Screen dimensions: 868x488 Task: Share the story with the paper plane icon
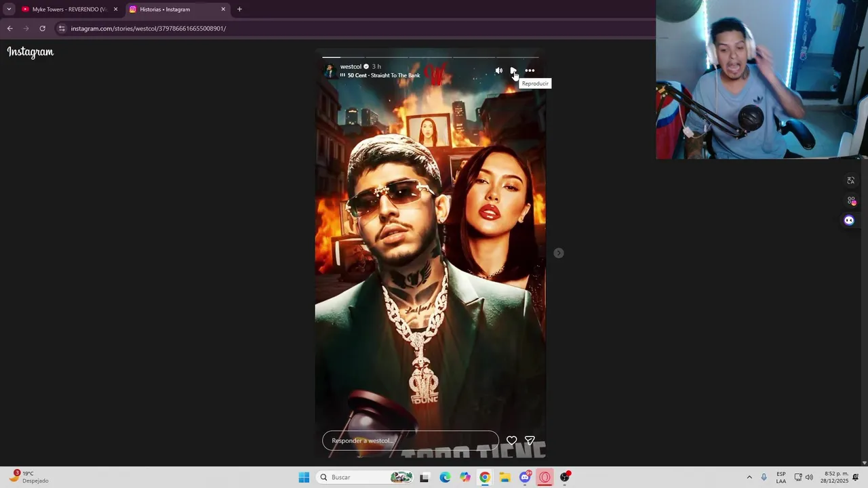[x=530, y=441]
